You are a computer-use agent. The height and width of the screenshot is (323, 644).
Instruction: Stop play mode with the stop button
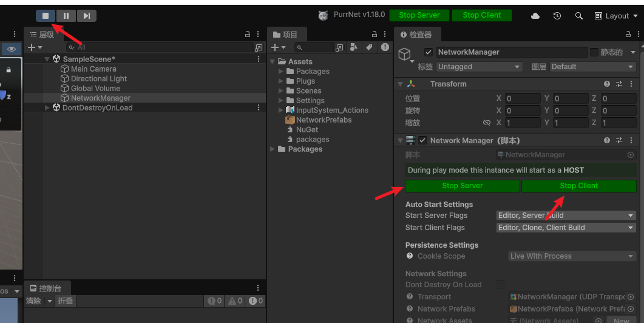pyautogui.click(x=46, y=16)
